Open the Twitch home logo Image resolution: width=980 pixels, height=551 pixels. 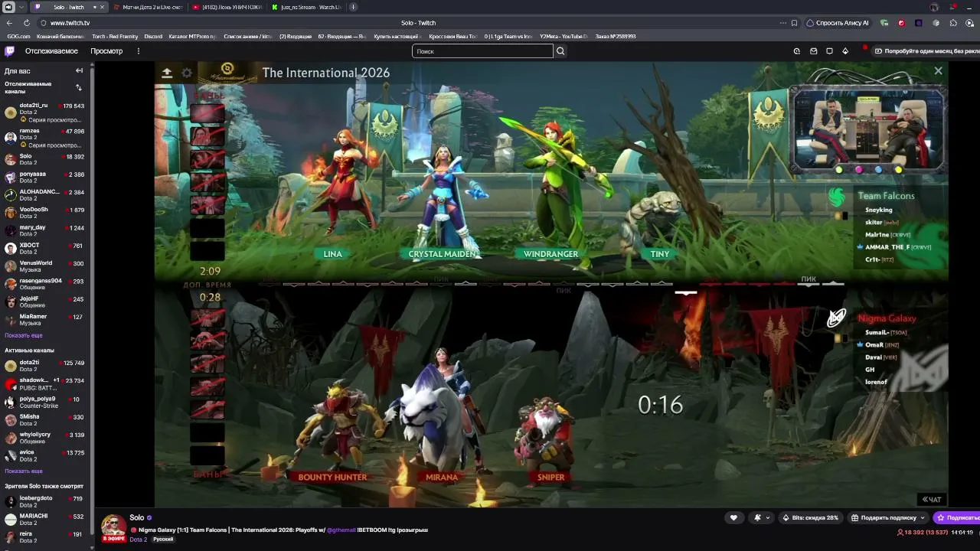[x=9, y=51]
